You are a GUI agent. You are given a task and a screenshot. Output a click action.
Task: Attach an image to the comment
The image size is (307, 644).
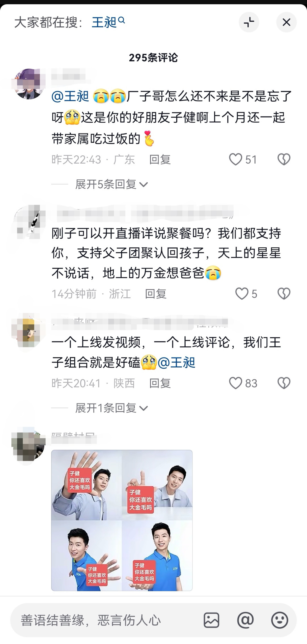[211, 620]
